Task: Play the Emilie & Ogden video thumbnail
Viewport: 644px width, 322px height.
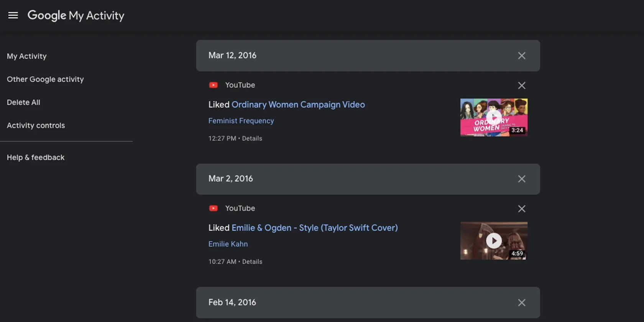Action: [494, 241]
